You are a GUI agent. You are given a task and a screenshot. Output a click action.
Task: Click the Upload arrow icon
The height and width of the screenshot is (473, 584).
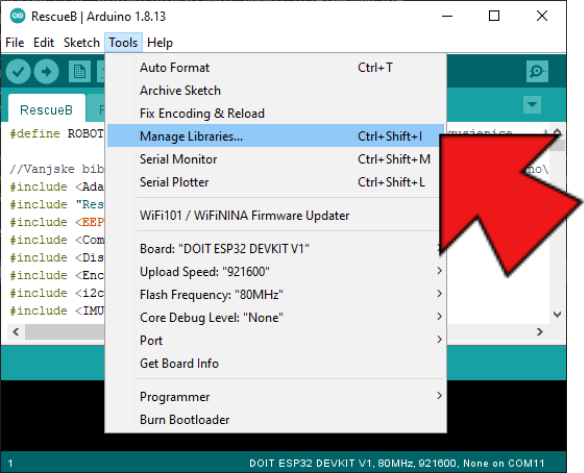point(46,71)
